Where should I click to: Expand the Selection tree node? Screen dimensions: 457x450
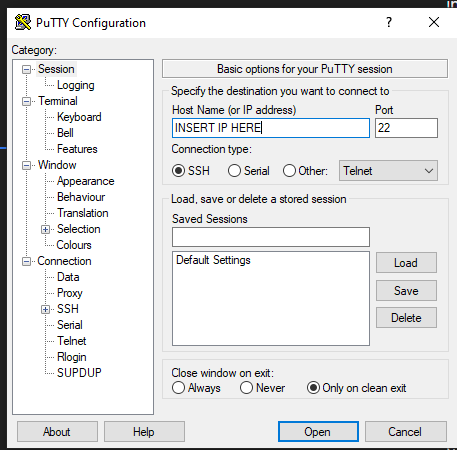click(45, 229)
